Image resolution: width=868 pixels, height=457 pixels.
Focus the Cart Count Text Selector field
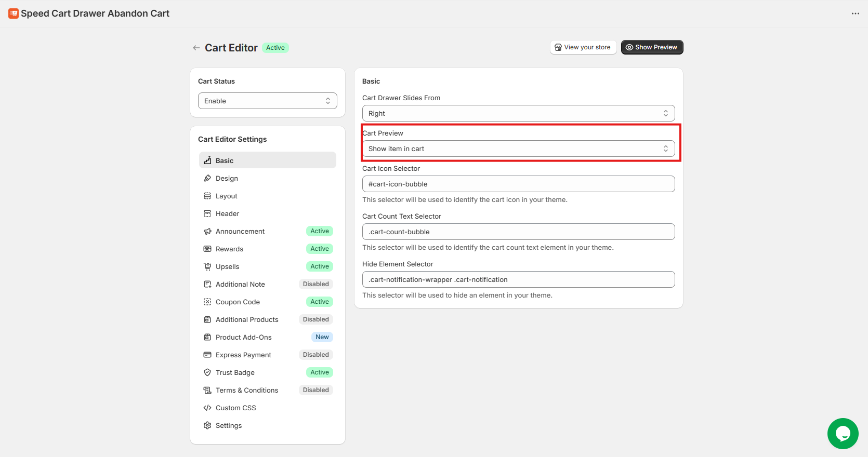(x=518, y=232)
